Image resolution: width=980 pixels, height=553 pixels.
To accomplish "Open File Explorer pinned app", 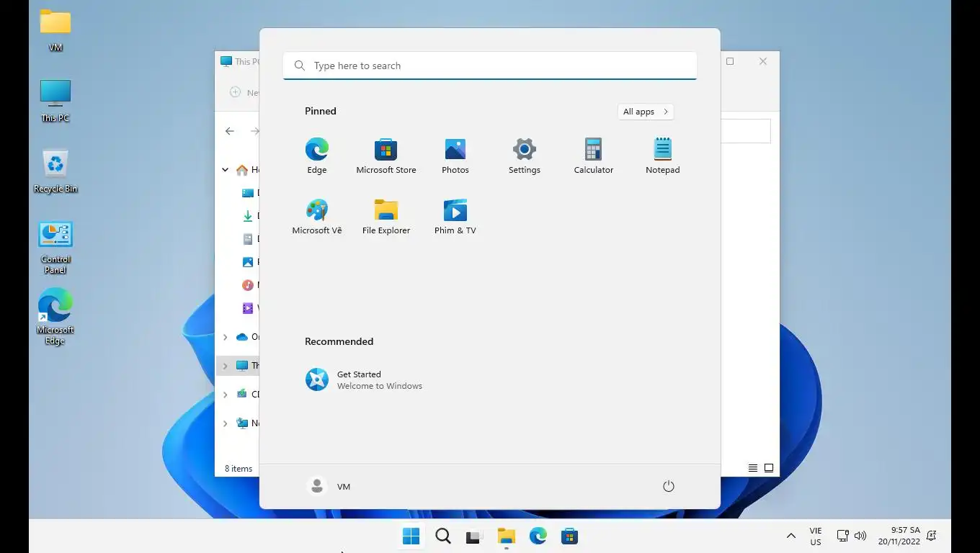I will click(x=386, y=216).
